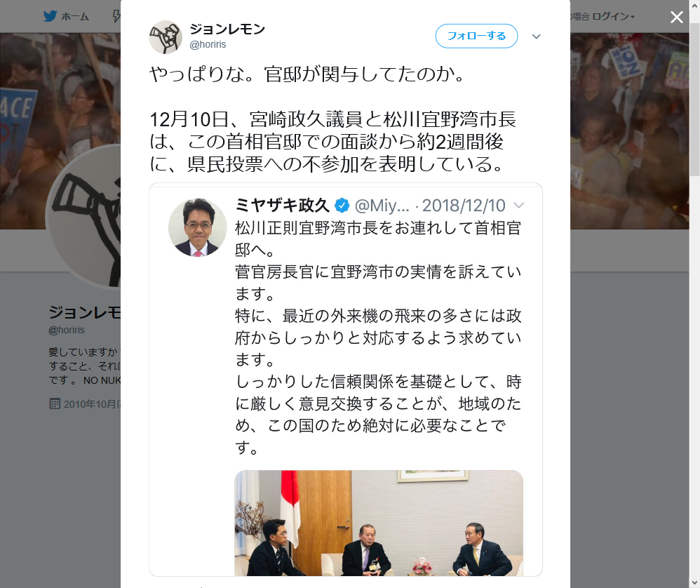This screenshot has width=700, height=588.
Task: Click the scrollbar down arrow
Action: [694, 582]
